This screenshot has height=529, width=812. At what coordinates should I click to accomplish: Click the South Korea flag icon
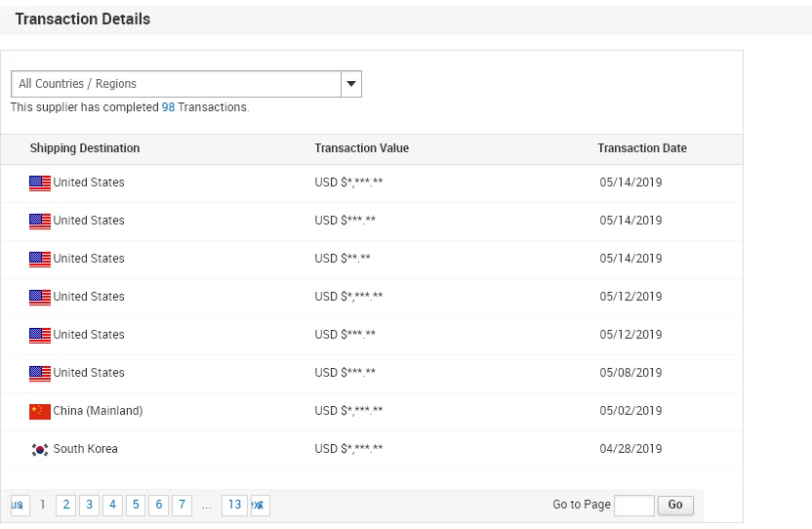tap(40, 449)
